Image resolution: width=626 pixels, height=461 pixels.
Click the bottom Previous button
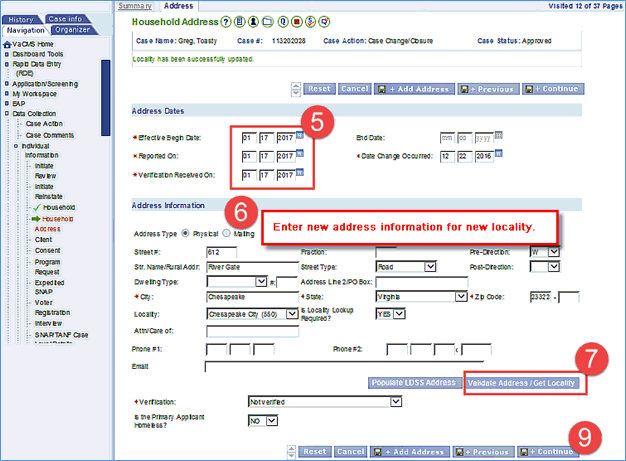(483, 452)
